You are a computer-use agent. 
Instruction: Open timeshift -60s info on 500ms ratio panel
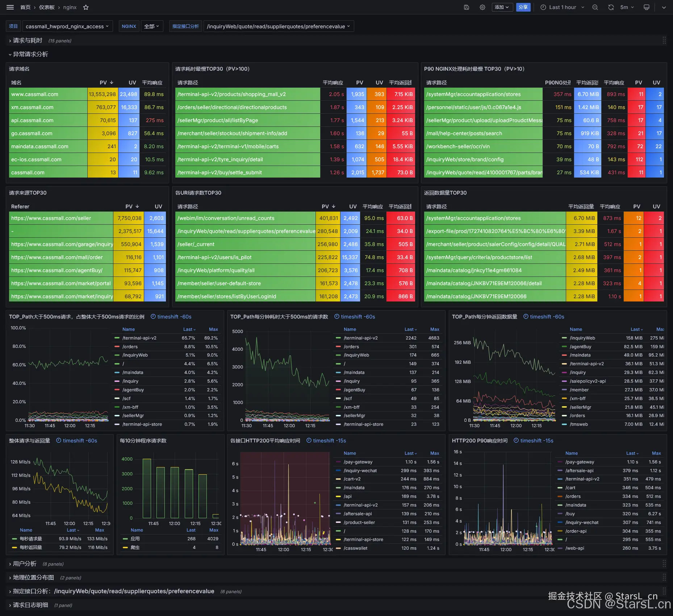tap(171, 317)
